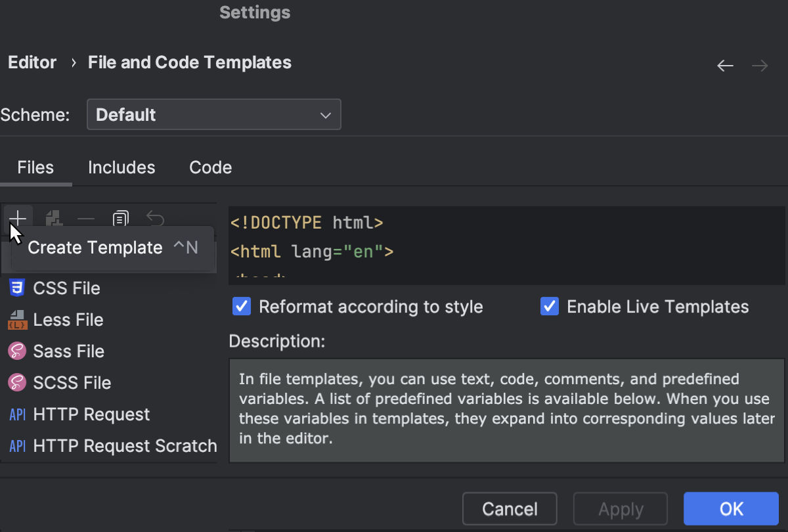
Task: Select the CSS File template icon
Action: tap(16, 288)
